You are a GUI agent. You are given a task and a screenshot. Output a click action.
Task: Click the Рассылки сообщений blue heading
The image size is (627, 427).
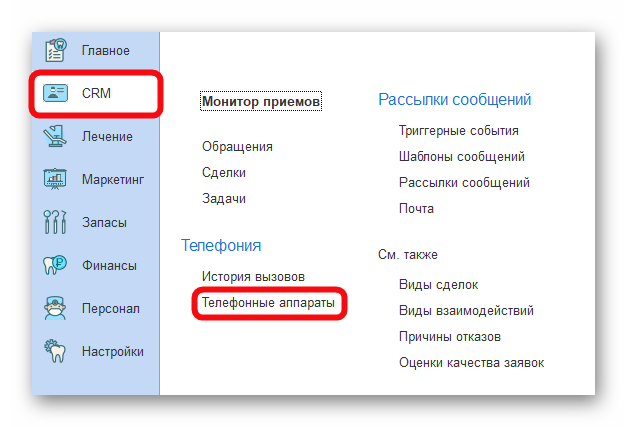click(x=455, y=100)
